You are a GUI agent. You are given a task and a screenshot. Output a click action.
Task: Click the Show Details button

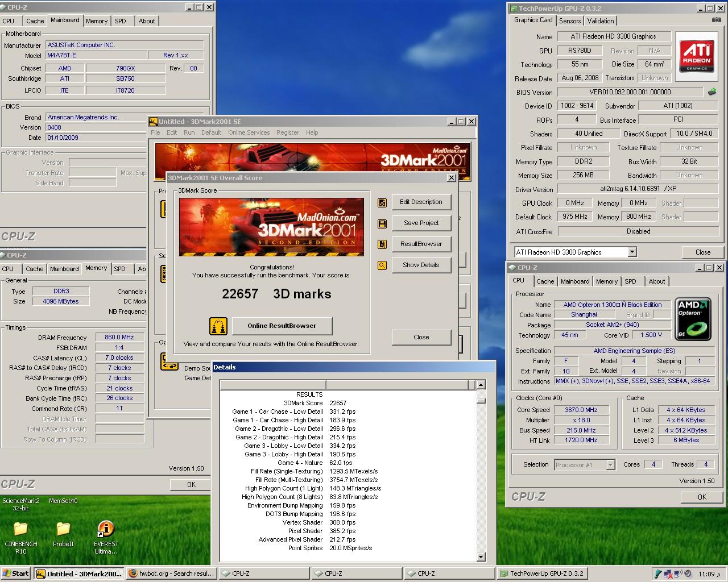tap(421, 265)
